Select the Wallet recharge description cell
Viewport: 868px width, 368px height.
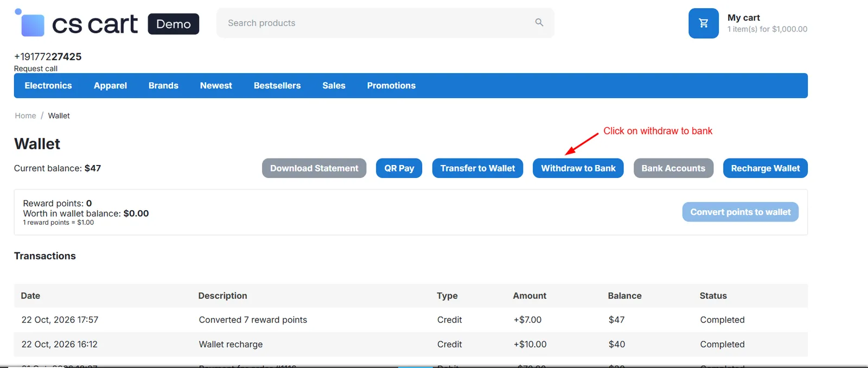231,345
